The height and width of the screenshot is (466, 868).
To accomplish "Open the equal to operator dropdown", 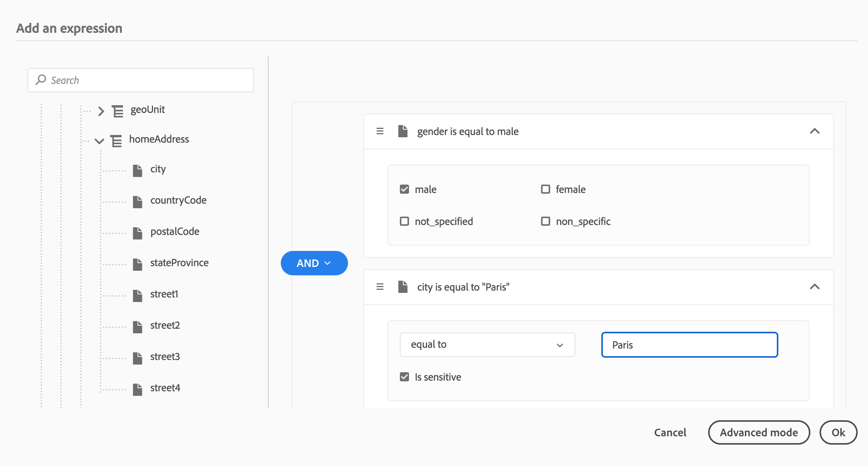I will [x=487, y=345].
